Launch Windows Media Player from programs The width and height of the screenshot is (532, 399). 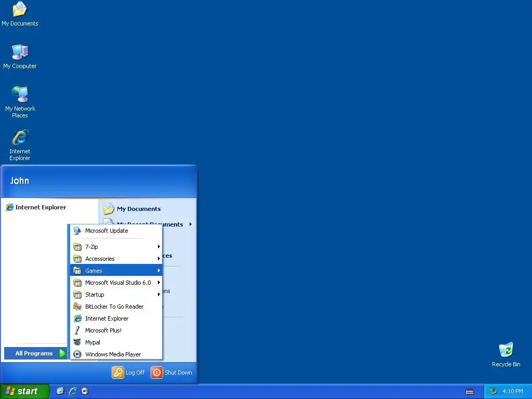click(116, 354)
